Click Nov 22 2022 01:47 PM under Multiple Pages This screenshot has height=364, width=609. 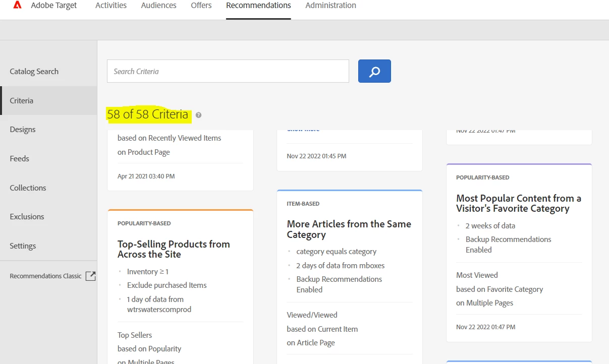pyautogui.click(x=486, y=327)
